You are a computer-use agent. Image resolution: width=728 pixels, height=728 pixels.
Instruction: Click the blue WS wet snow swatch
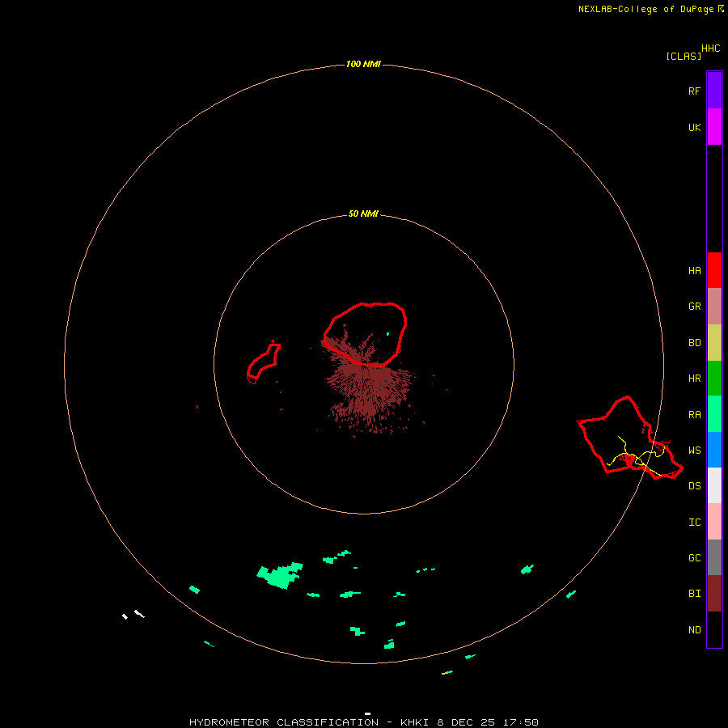point(714,450)
